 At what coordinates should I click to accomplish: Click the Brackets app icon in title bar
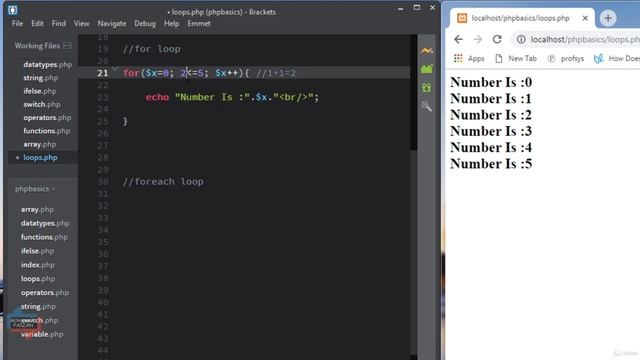pyautogui.click(x=12, y=10)
